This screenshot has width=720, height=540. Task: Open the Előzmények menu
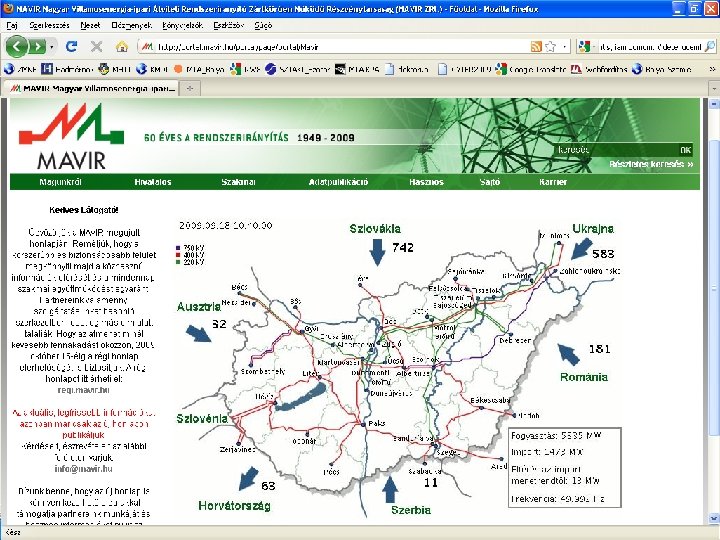tap(131, 26)
